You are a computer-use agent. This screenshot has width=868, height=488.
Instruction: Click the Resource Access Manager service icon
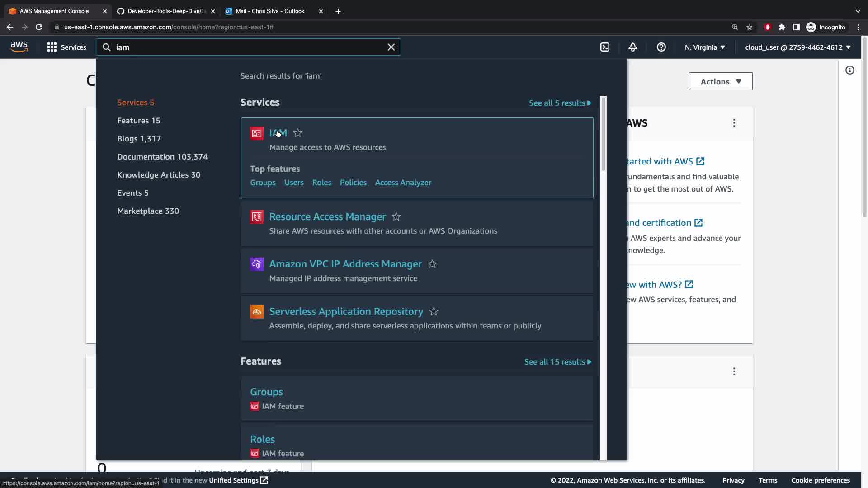coord(257,217)
